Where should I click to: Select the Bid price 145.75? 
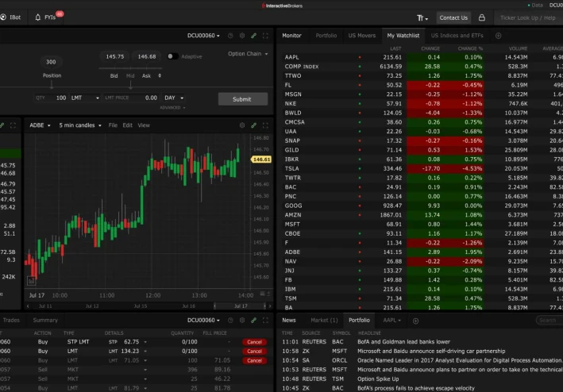pos(115,56)
